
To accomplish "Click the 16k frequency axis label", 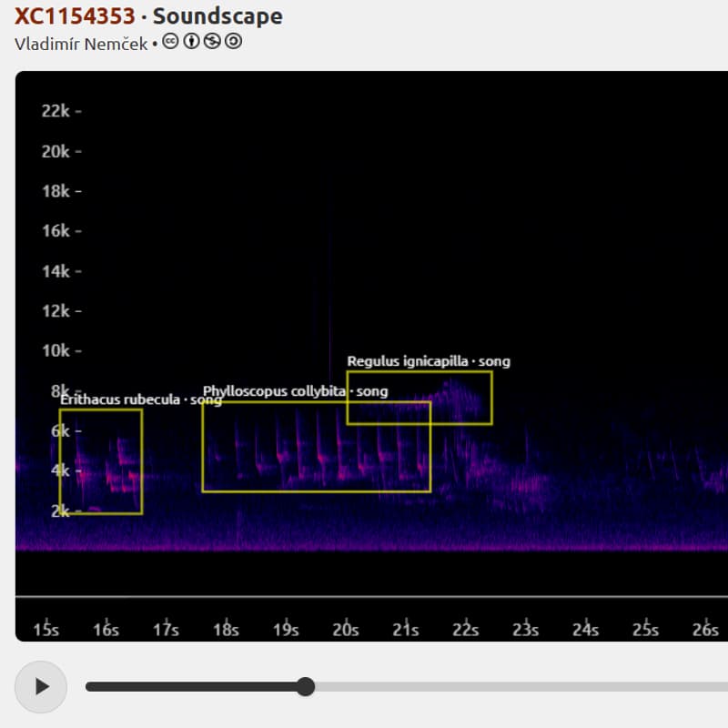I will [56, 231].
